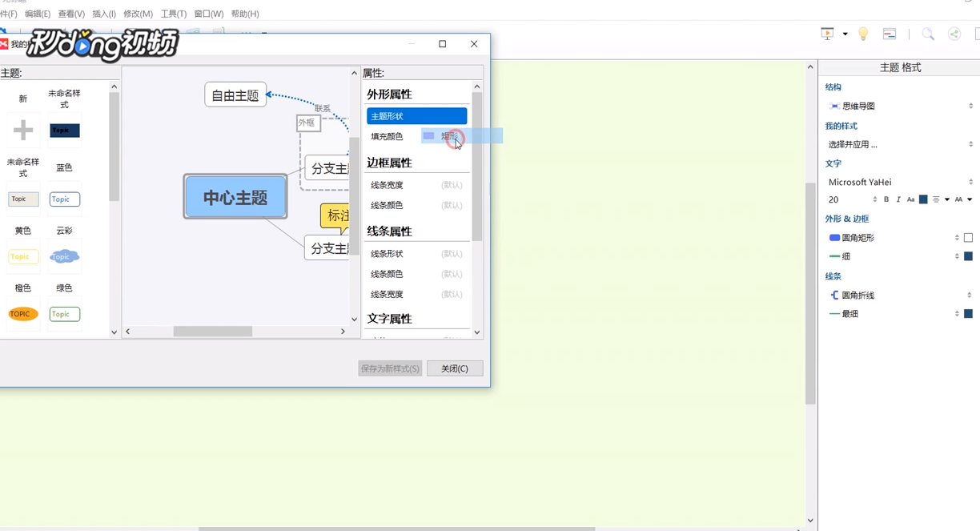Click the 保存为新样式(S) button
The height and width of the screenshot is (531, 980).
click(x=390, y=368)
